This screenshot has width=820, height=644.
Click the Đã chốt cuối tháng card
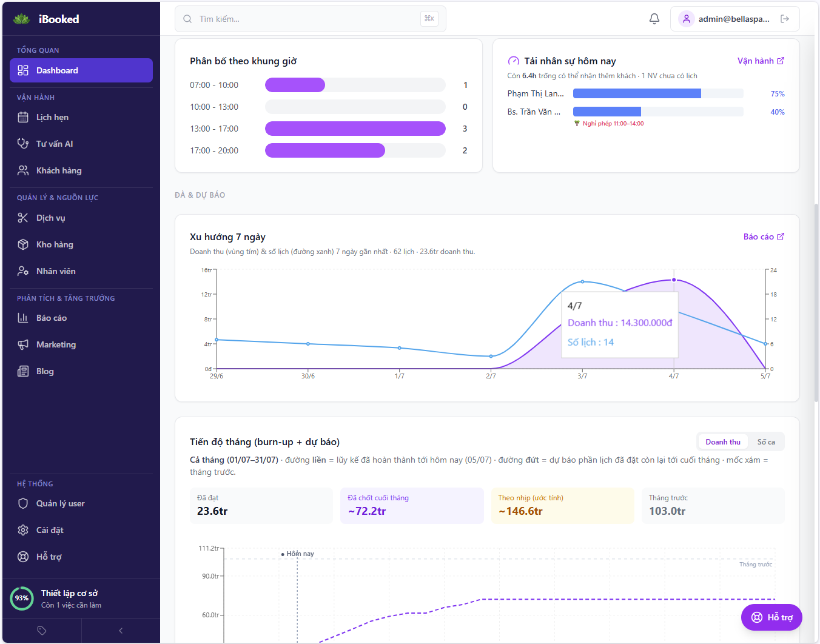click(x=412, y=506)
